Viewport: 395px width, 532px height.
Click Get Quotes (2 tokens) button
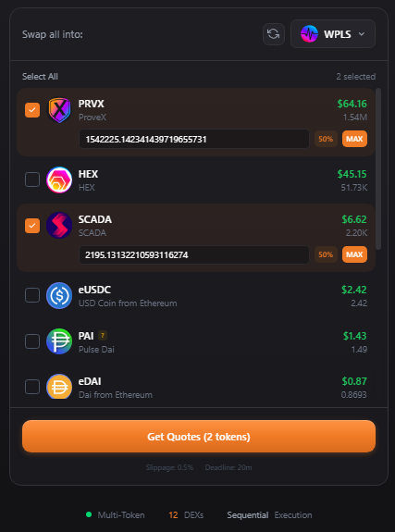(x=199, y=437)
